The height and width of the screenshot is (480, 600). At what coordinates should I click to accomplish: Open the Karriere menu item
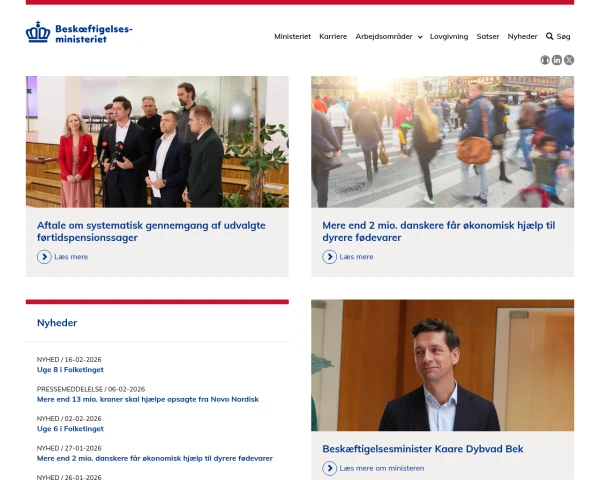333,36
